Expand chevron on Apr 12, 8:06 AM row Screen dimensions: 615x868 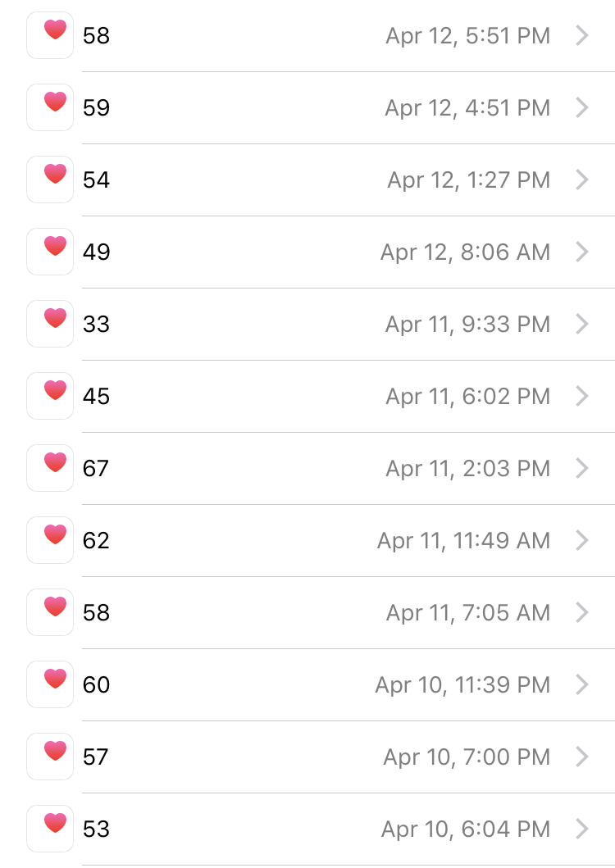coord(581,252)
